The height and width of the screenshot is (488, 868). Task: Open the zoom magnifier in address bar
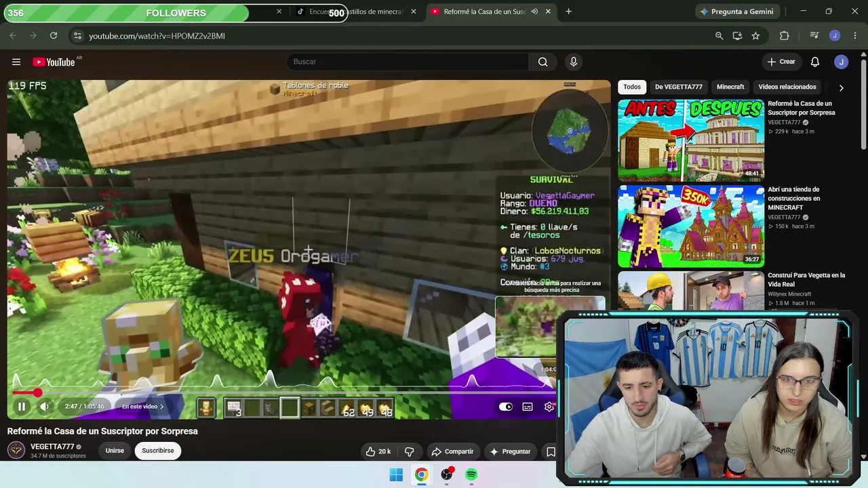click(719, 36)
